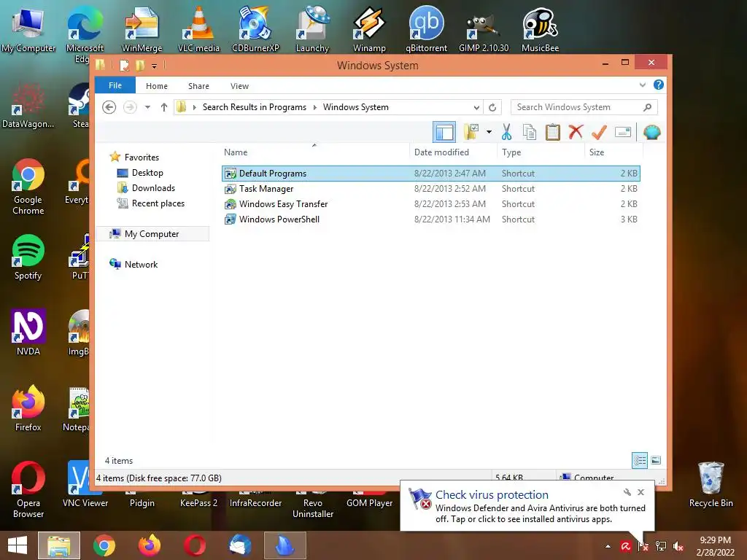
Task: Refresh the current folder view
Action: point(492,107)
